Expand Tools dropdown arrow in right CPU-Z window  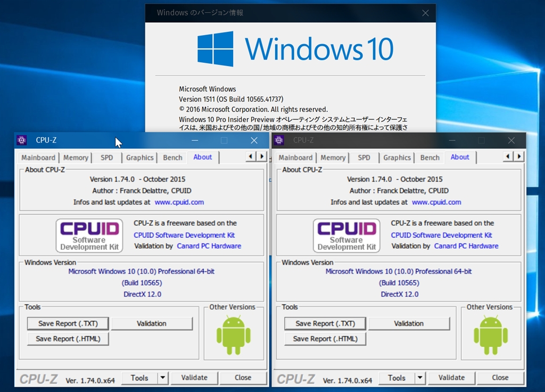[x=420, y=378]
